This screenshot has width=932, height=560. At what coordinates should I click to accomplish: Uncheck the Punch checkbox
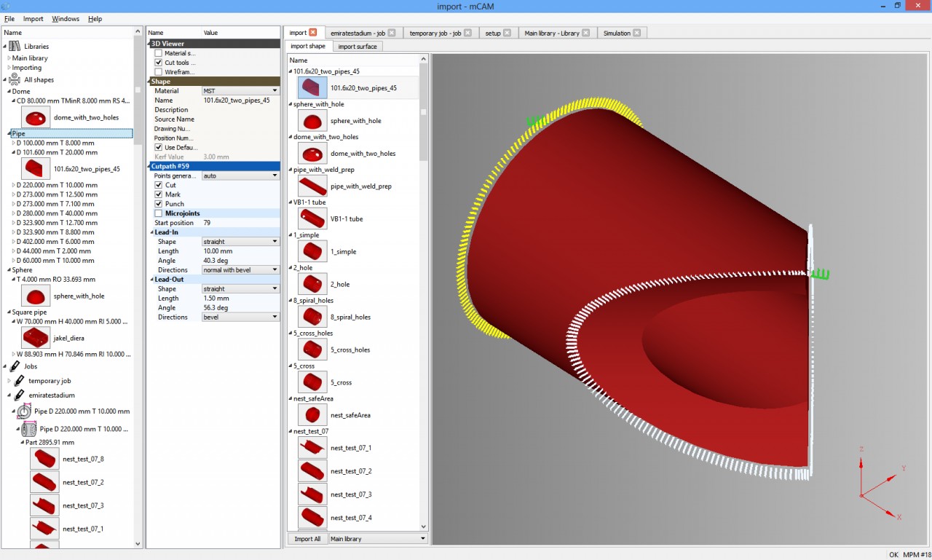click(159, 204)
